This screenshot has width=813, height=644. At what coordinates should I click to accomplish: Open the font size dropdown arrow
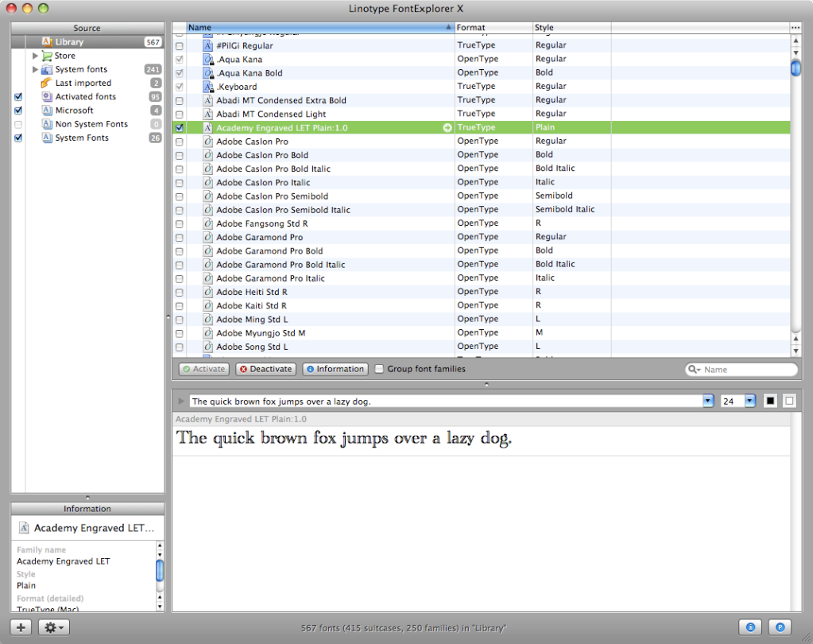click(x=749, y=401)
